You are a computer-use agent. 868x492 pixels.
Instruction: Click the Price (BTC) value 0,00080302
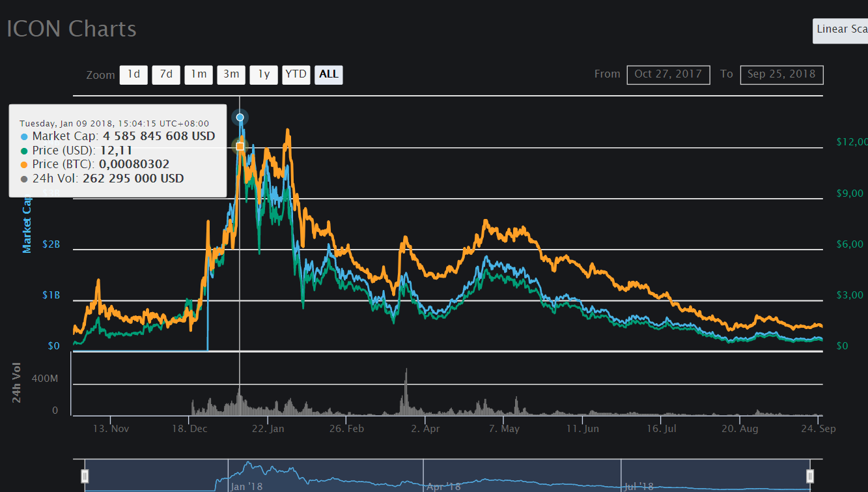pos(134,165)
